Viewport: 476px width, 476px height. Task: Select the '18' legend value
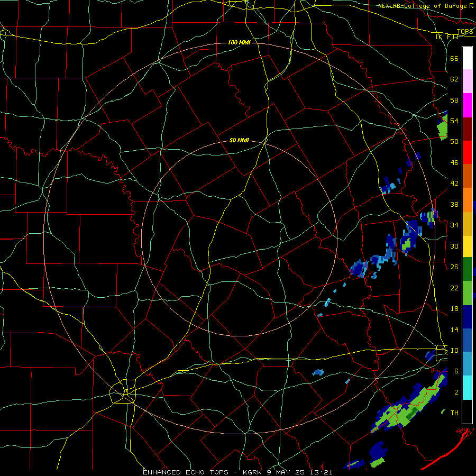(454, 309)
